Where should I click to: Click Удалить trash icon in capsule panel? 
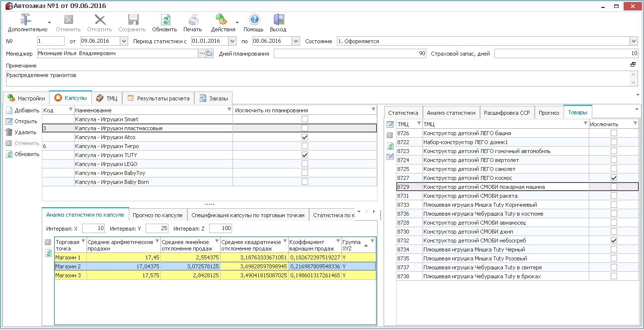tap(9, 132)
